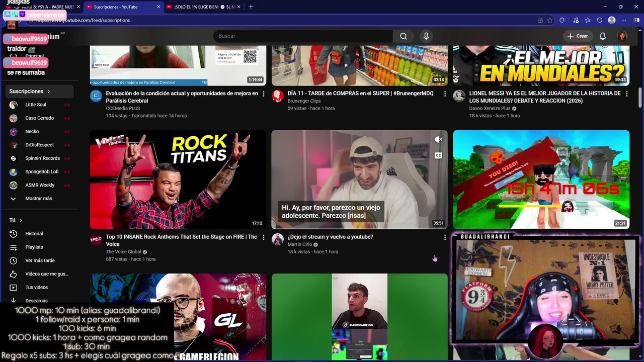Unmute the Martin Cirio video preview

(x=438, y=140)
